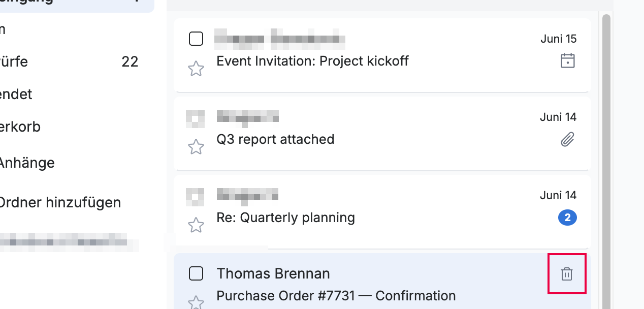644x309 pixels.
Task: Delete Thomas Brennan's email with trash icon
Action: pos(567,274)
